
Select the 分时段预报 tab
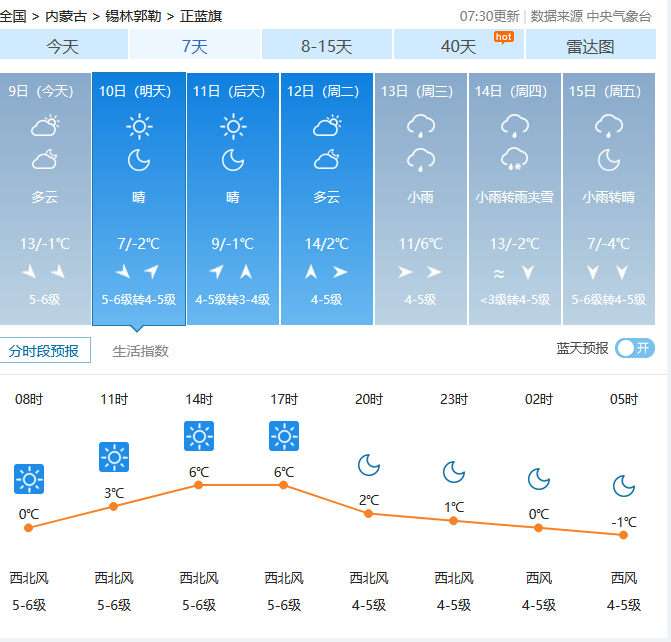[44, 351]
